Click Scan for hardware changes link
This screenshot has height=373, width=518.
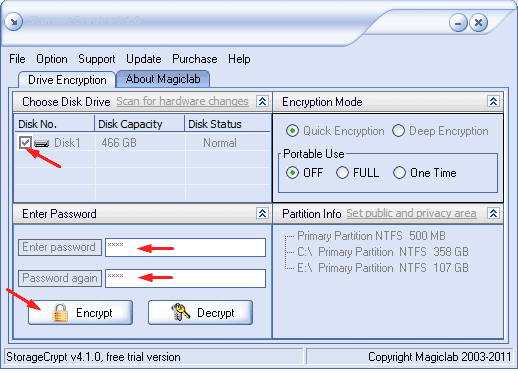coord(182,101)
